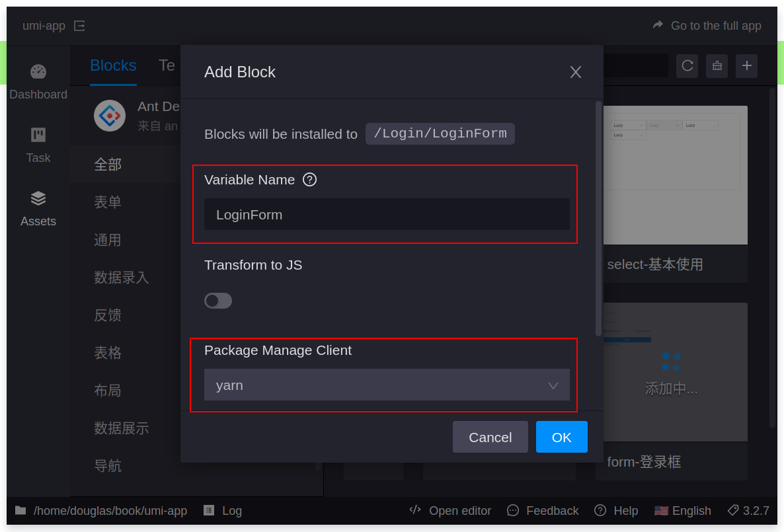Image resolution: width=784 pixels, height=532 pixels.
Task: Enable the Transform to JS switch
Action: (218, 301)
